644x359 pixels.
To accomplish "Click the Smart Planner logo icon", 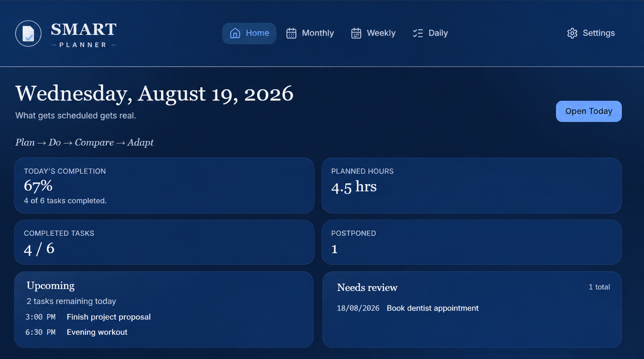I will tap(28, 34).
